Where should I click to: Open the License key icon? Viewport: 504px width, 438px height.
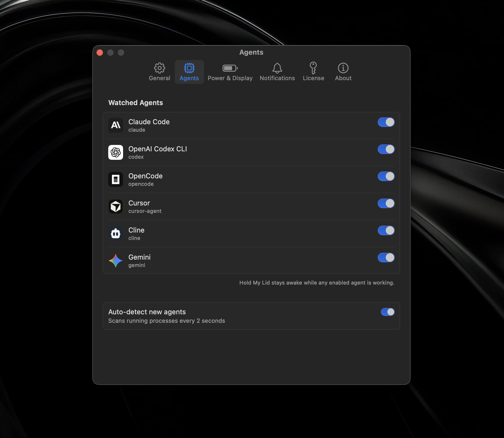313,68
